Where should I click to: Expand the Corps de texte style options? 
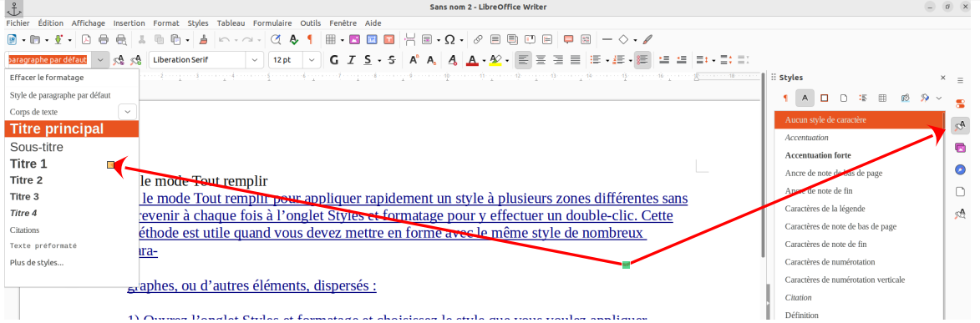(x=128, y=112)
